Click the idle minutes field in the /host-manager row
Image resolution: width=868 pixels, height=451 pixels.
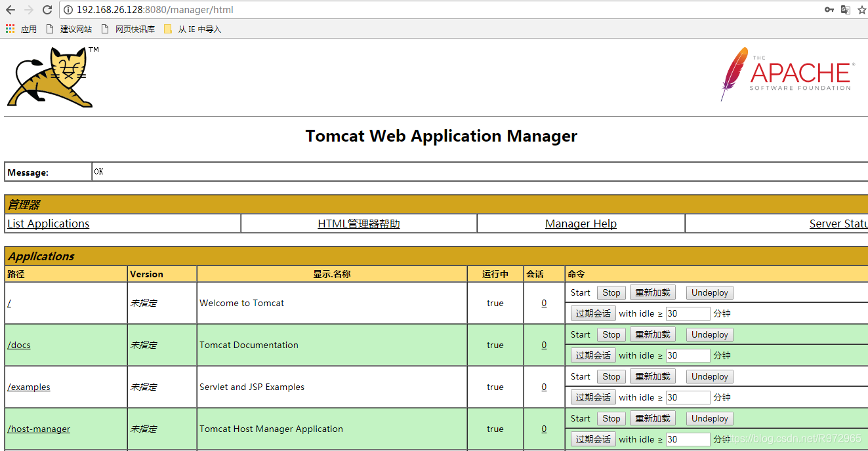pyautogui.click(x=688, y=439)
